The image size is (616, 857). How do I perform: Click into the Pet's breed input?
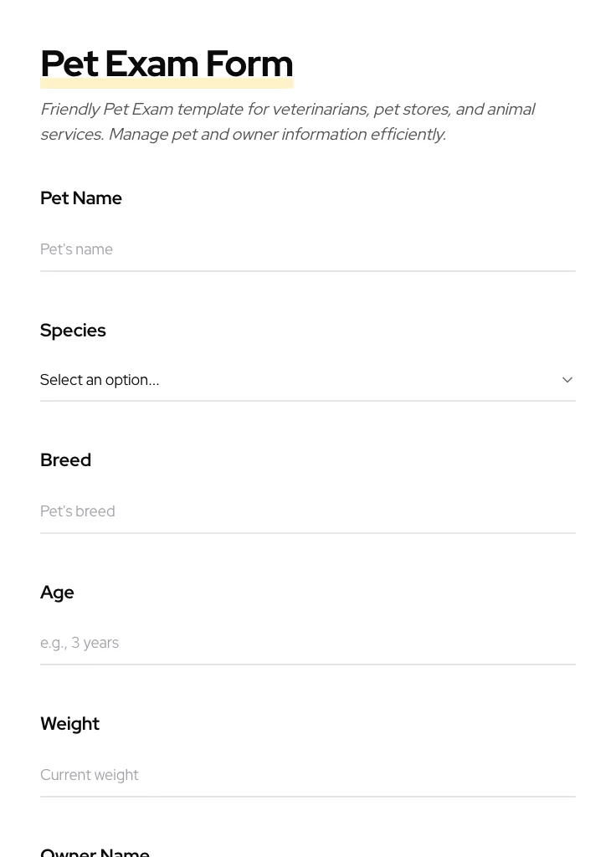[307, 511]
